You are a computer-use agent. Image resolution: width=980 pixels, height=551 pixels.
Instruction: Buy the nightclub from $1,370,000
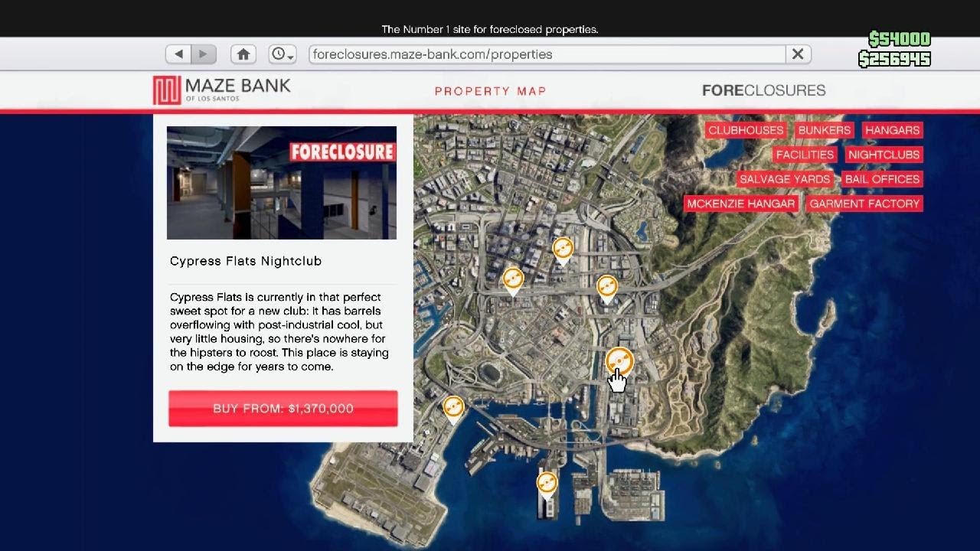(x=283, y=409)
